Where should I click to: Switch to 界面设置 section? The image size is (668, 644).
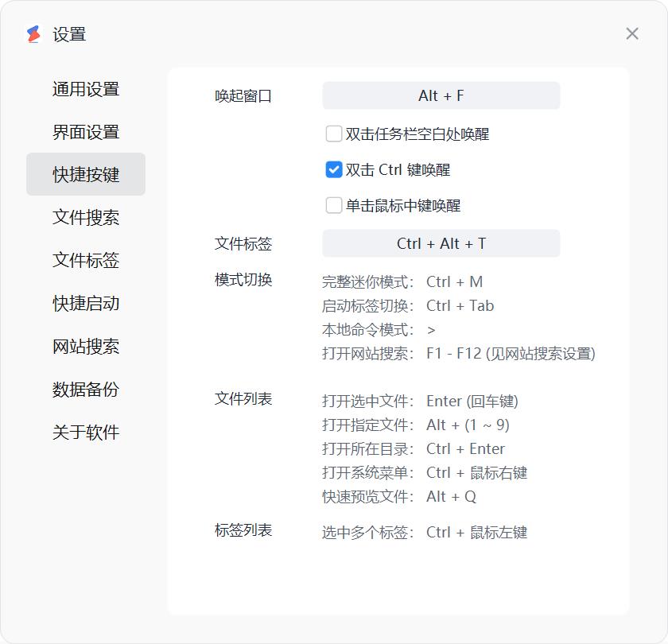pyautogui.click(x=85, y=132)
